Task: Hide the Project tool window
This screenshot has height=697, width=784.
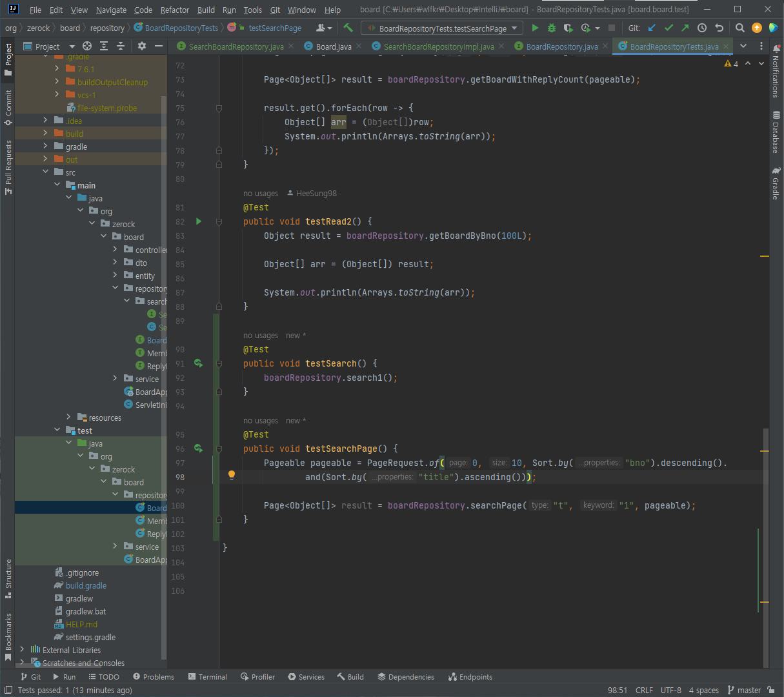Action: [x=159, y=46]
